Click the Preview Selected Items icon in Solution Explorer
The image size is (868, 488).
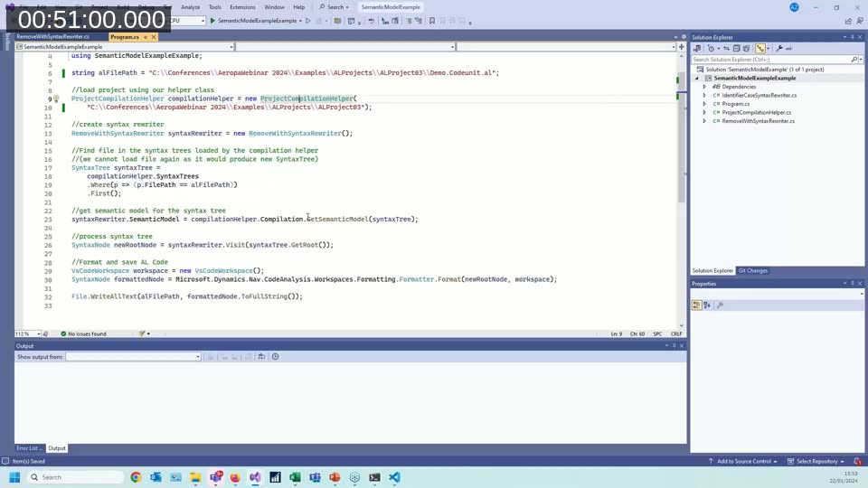[x=788, y=48]
